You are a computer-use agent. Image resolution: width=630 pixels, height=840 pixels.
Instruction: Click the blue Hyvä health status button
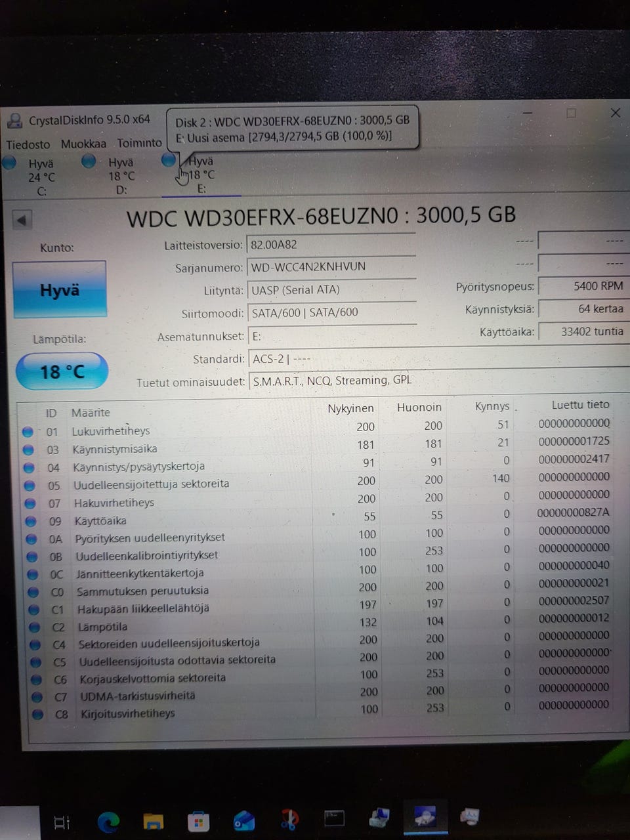tap(59, 290)
